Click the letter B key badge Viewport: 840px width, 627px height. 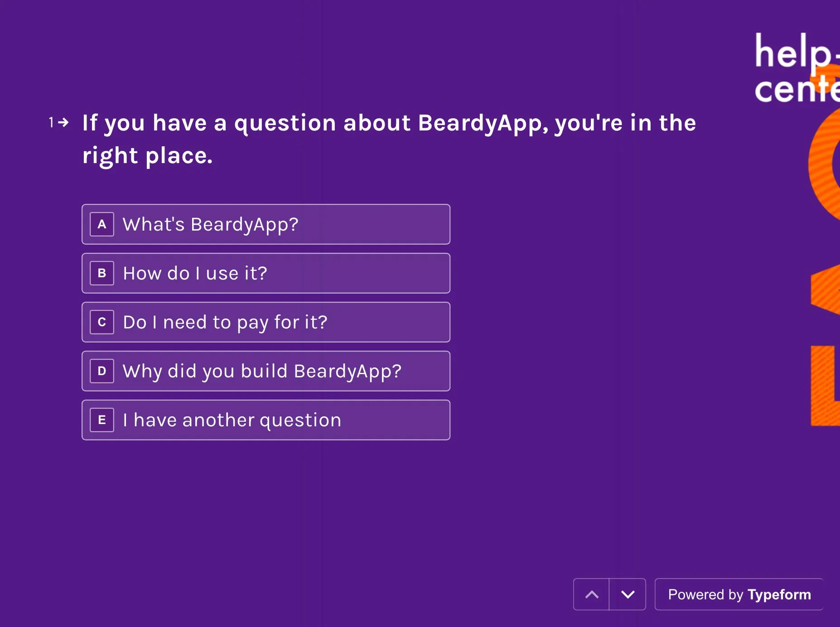coord(102,273)
